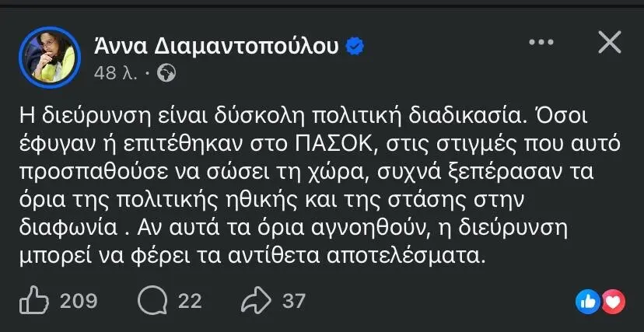Click the final line "μπορεί να φέρει τα αντίθετα αποτελέσματα"

(x=252, y=255)
